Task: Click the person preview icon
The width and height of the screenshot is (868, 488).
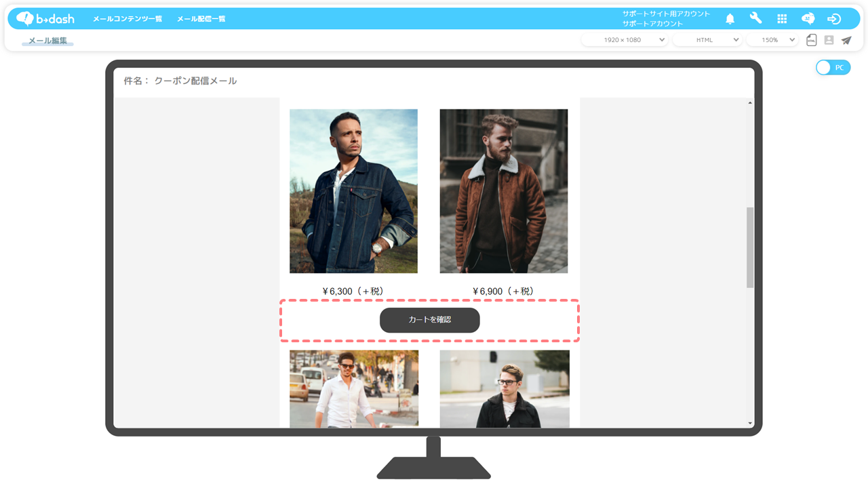Action: coord(829,40)
